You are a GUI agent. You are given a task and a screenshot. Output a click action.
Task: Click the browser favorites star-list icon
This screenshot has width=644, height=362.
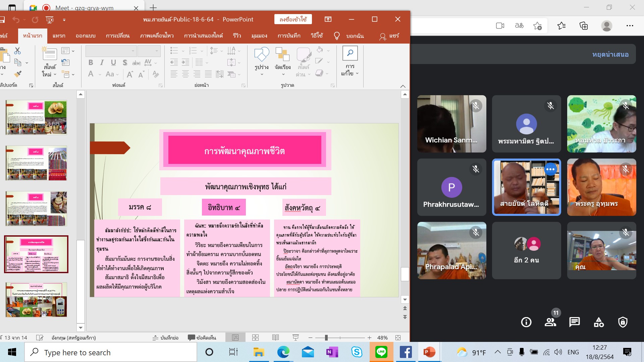561,26
